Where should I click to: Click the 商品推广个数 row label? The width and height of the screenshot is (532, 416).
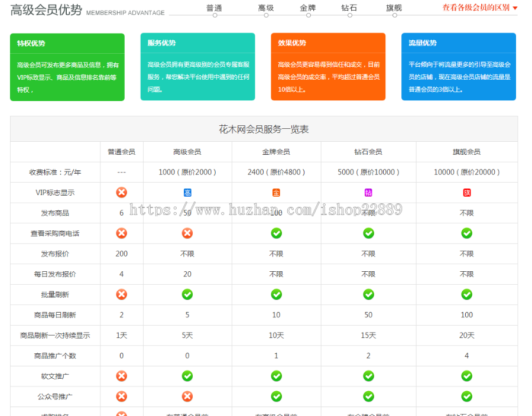pos(55,356)
